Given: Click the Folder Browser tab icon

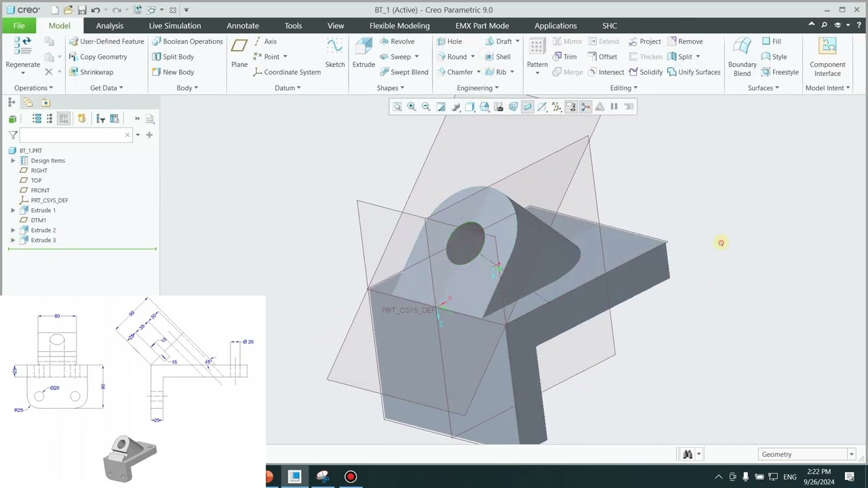Looking at the screenshot, I should click(x=28, y=102).
